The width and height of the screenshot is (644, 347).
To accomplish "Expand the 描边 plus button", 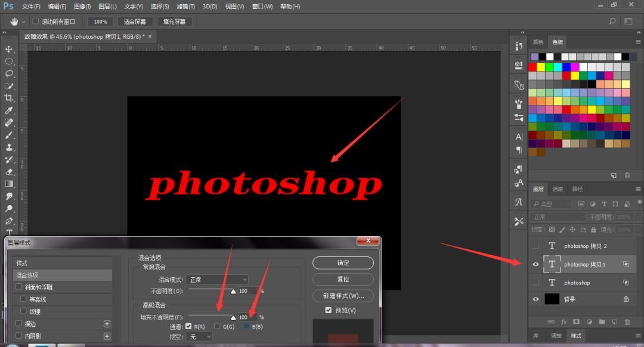I will (x=107, y=324).
